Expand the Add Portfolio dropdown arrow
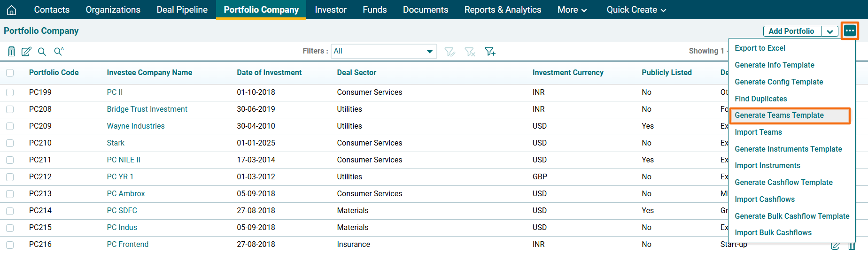 click(830, 31)
